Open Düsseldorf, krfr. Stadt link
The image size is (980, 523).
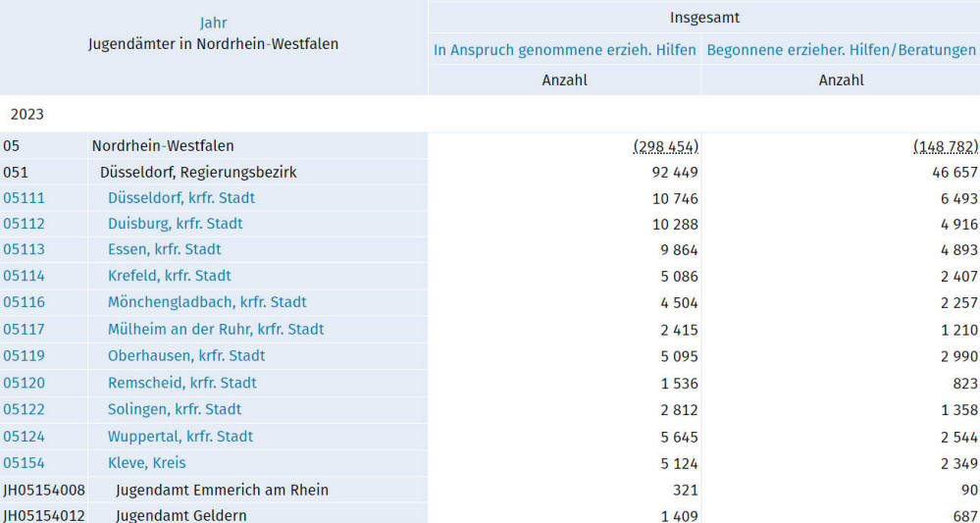click(x=181, y=198)
